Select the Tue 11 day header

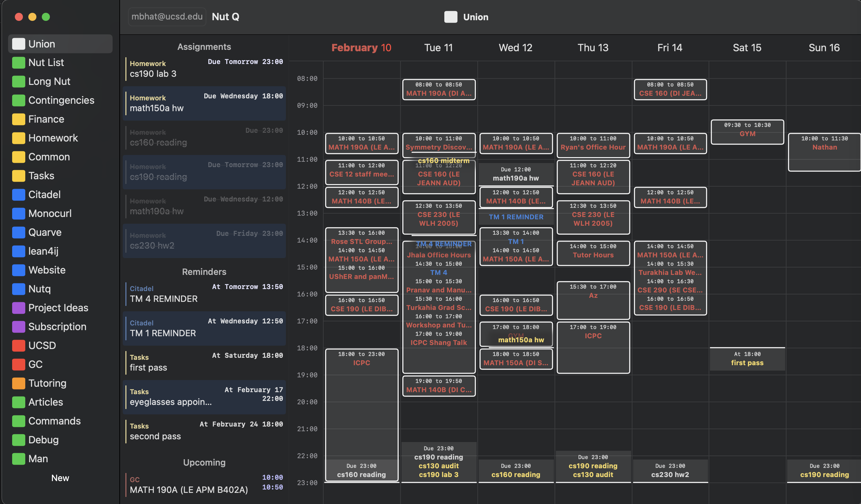438,48
